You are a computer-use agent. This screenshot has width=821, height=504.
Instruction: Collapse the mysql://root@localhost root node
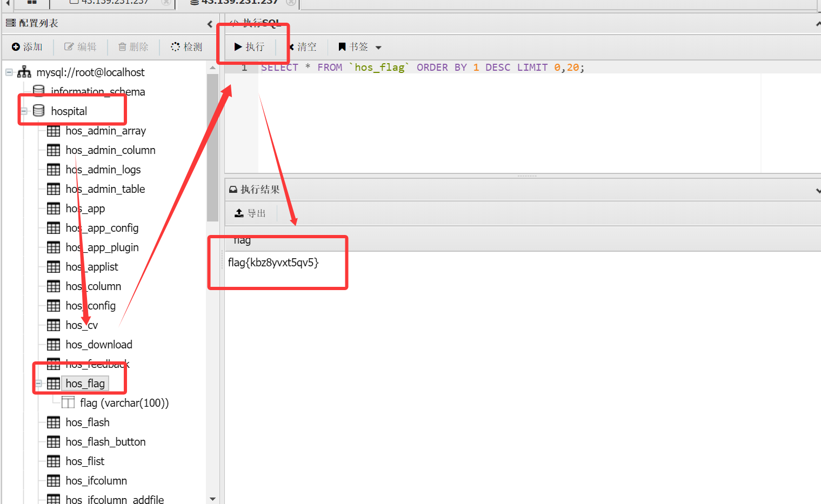[x=9, y=72]
